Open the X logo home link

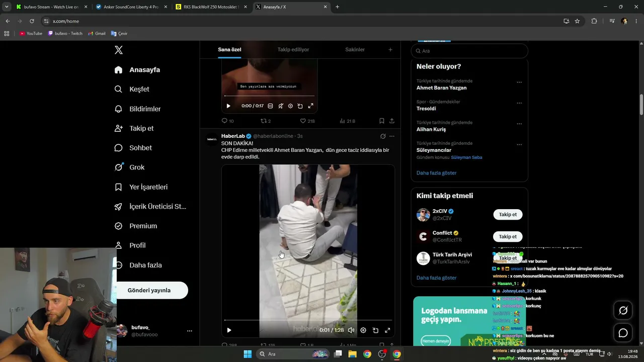coord(119,50)
